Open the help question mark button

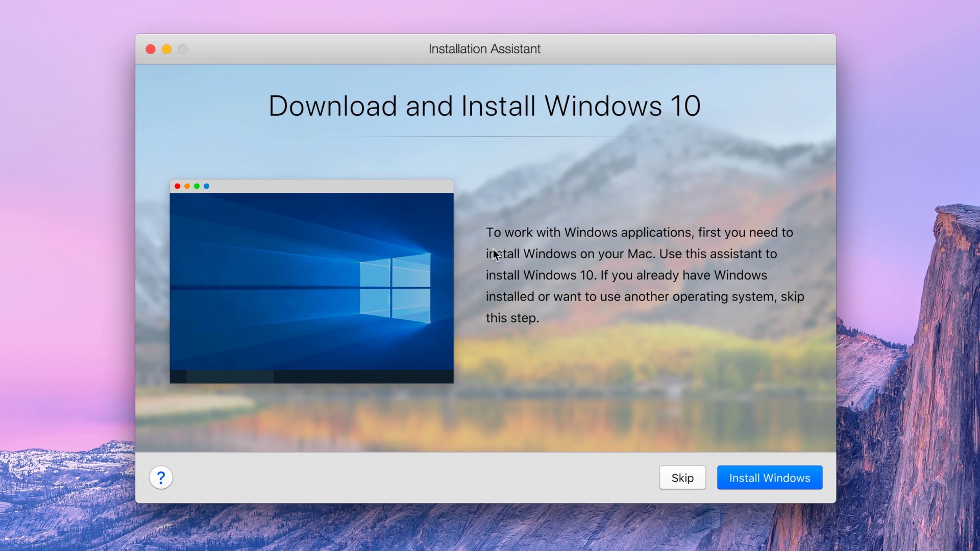[x=161, y=478]
